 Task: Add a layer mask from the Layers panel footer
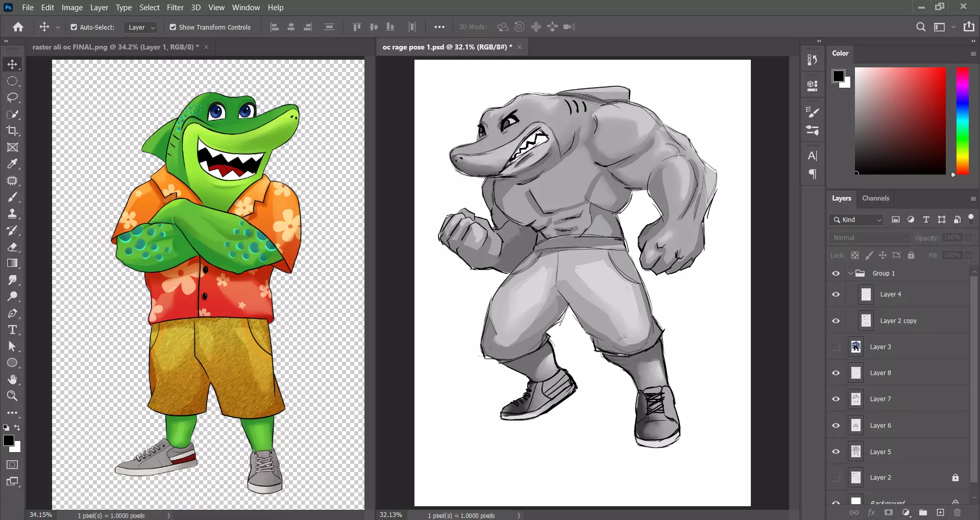(889, 512)
